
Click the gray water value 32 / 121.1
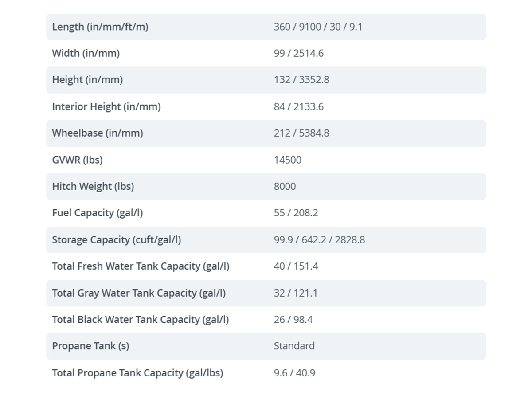[296, 293]
